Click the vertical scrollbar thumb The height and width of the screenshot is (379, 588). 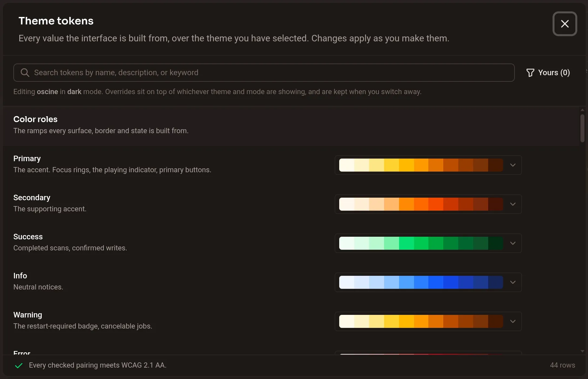pos(582,128)
